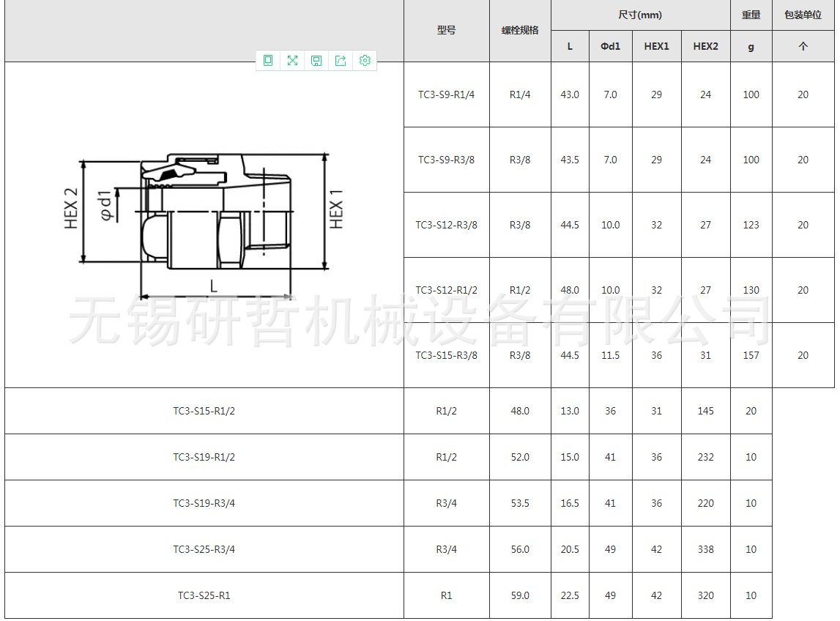Click the Φd1 column header
840x621 pixels.
[x=610, y=46]
